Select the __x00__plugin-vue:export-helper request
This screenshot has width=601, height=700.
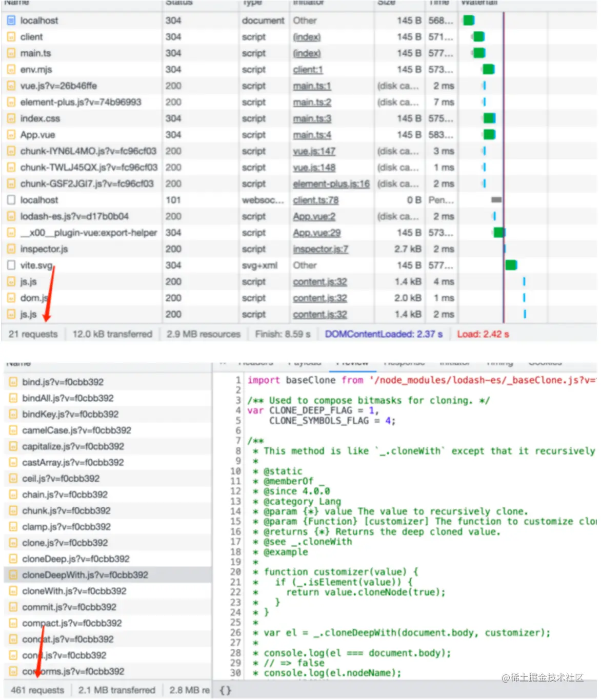(x=88, y=233)
